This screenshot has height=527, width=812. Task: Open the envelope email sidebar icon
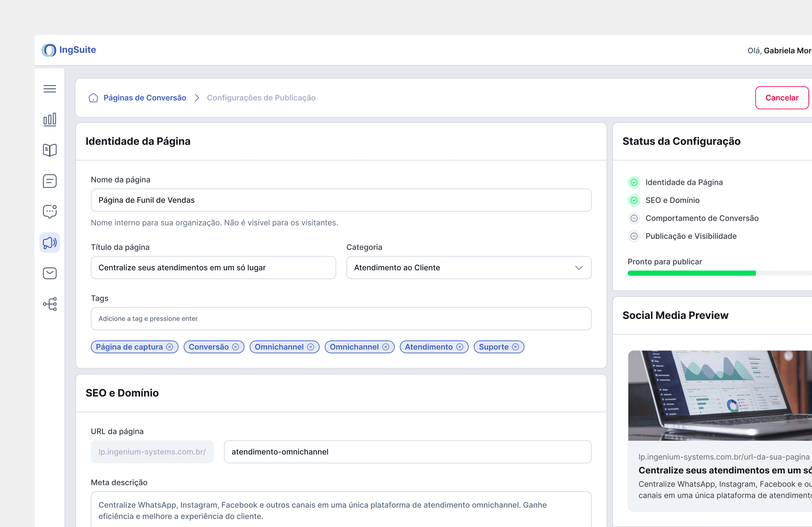pyautogui.click(x=50, y=273)
